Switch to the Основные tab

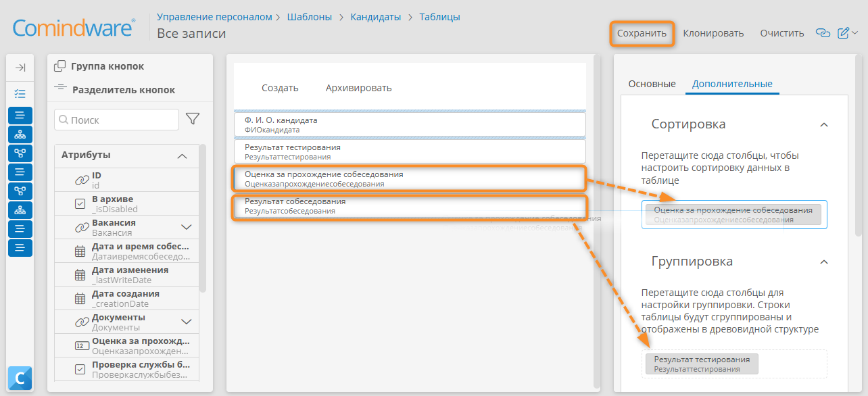[x=652, y=84]
